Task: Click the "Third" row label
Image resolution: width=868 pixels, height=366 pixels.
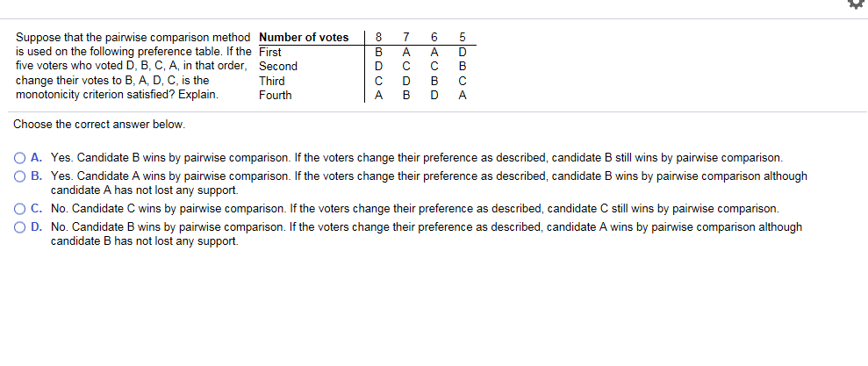Action: point(272,81)
